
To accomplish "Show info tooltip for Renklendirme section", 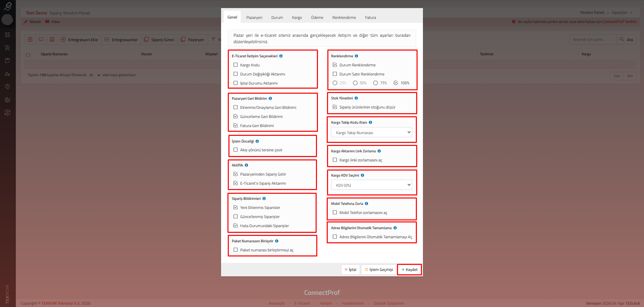I will pyautogui.click(x=356, y=56).
